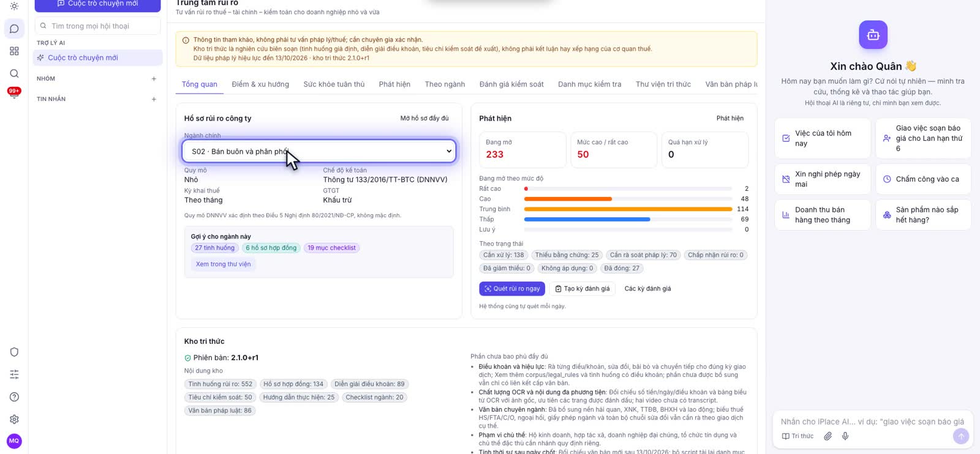Open the Sức khỏe tuân thủ tab
Screen dimensions: 980x454
(334, 84)
